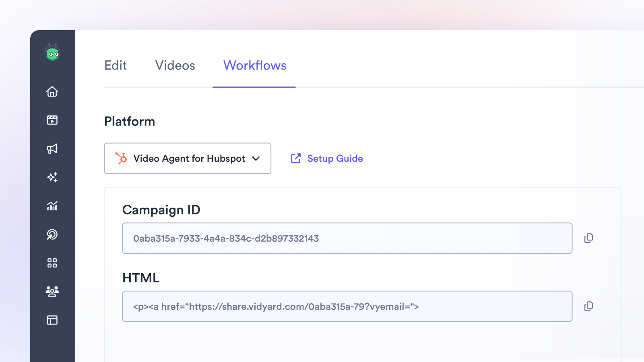Open the integrations grid icon

tap(52, 263)
